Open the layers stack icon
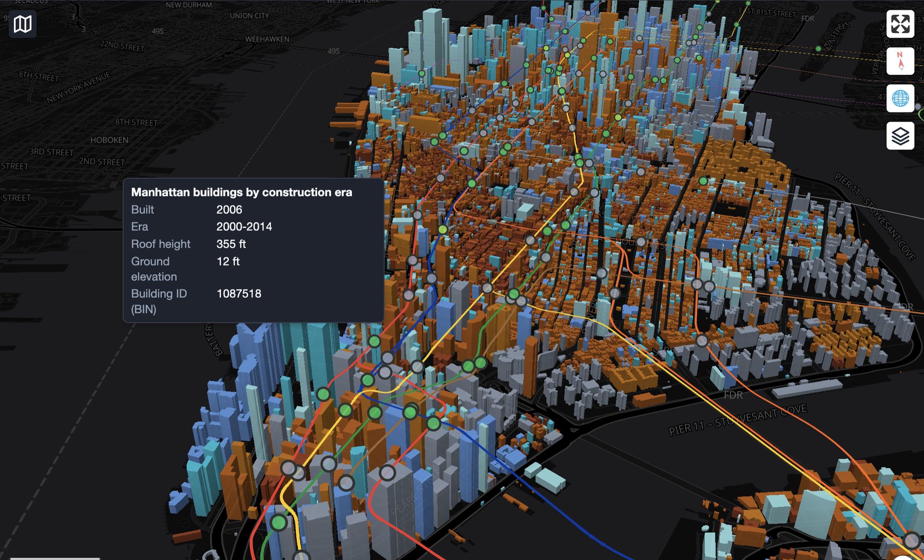924x560 pixels. click(900, 136)
